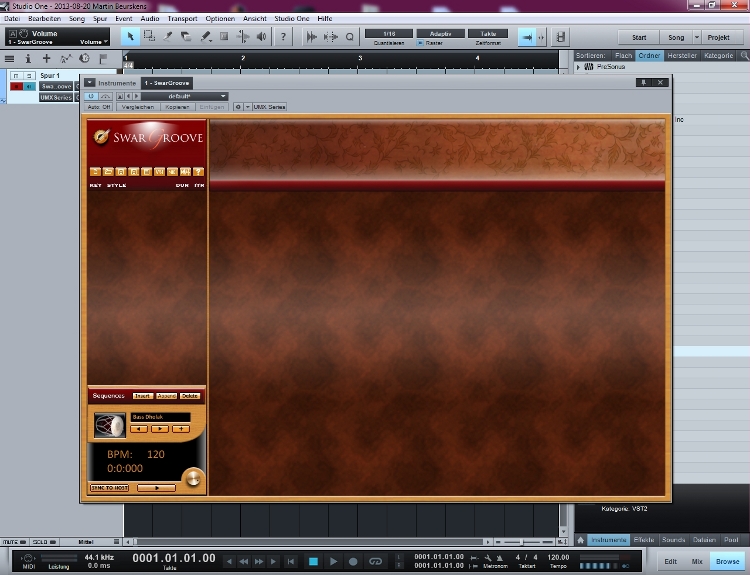Open the 1/16 Quantisieren dropdown
The height and width of the screenshot is (575, 750).
[389, 33]
